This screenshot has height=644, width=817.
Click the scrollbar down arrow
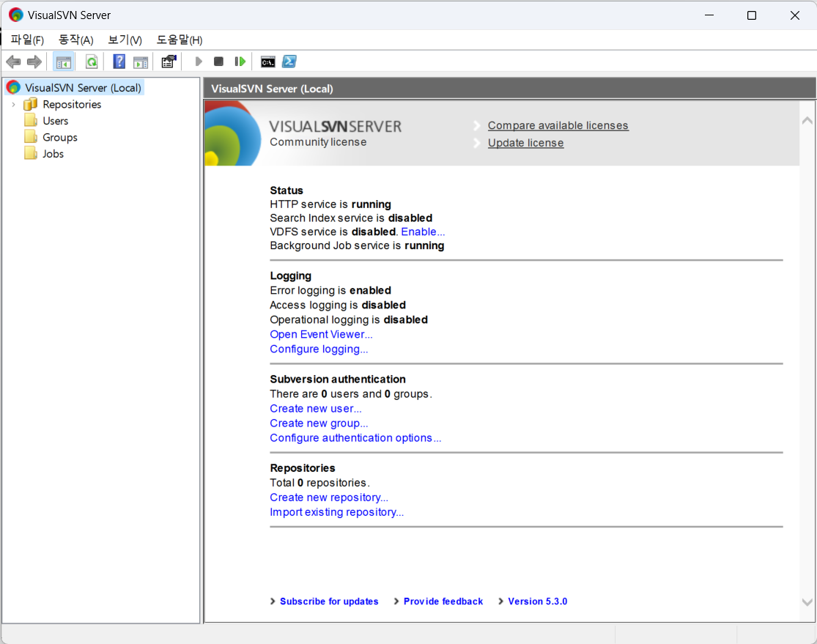[x=807, y=602]
